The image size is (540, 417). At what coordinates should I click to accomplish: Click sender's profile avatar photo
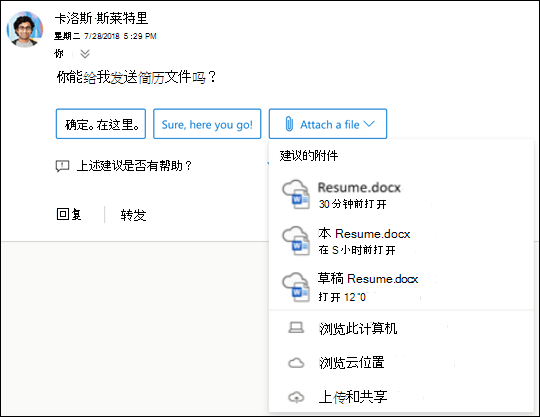(x=25, y=29)
